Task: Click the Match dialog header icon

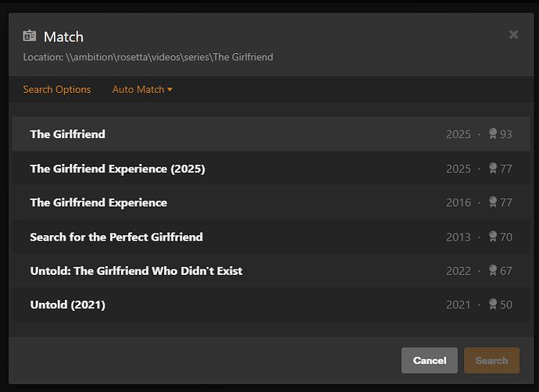Action: click(x=30, y=36)
